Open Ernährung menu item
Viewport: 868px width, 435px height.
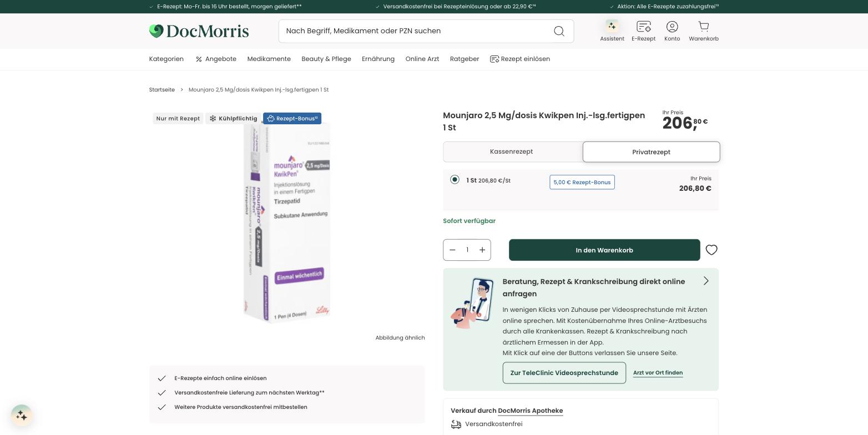(x=378, y=59)
